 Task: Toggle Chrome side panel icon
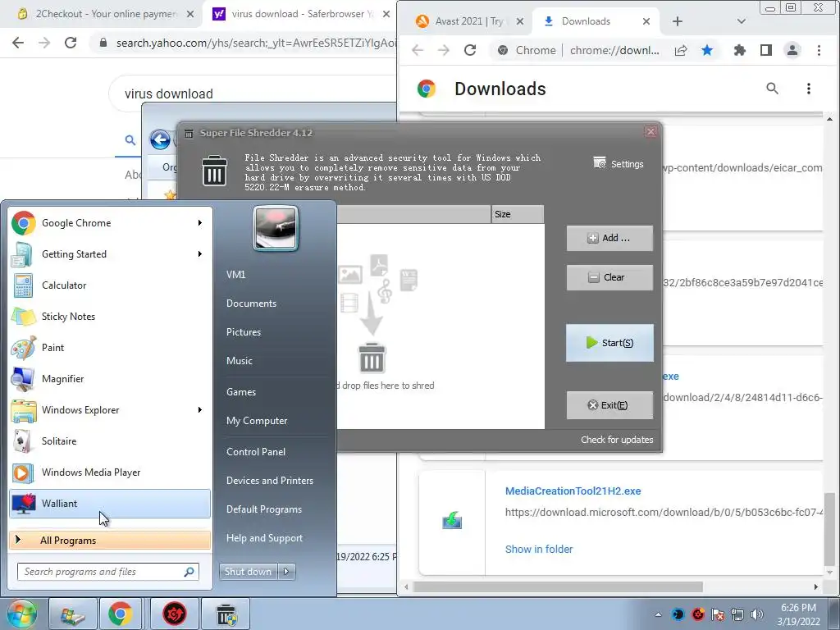tap(766, 50)
